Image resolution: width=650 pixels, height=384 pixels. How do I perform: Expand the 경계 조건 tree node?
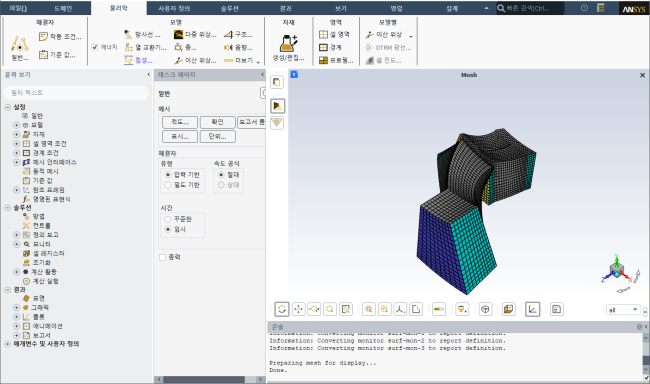click(17, 153)
